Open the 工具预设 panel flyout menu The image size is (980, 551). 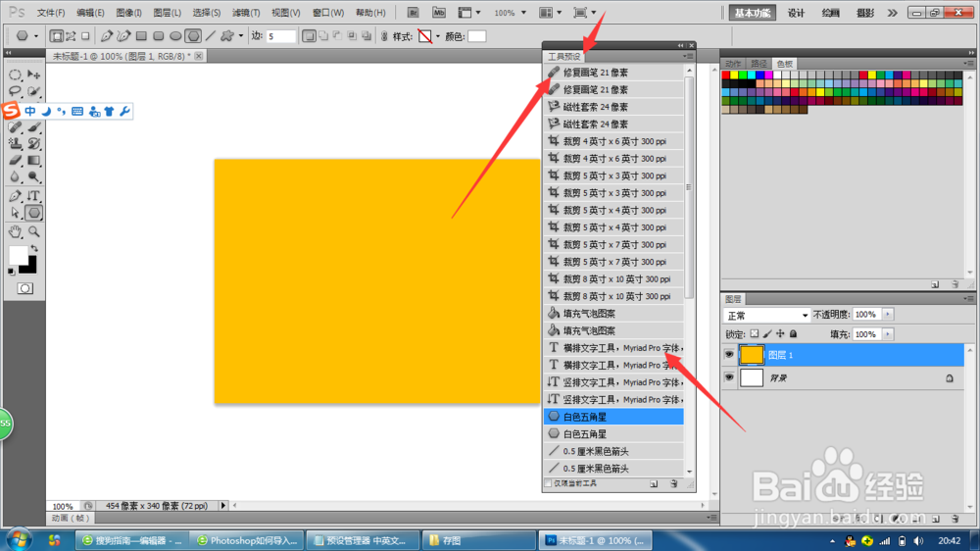(x=688, y=56)
